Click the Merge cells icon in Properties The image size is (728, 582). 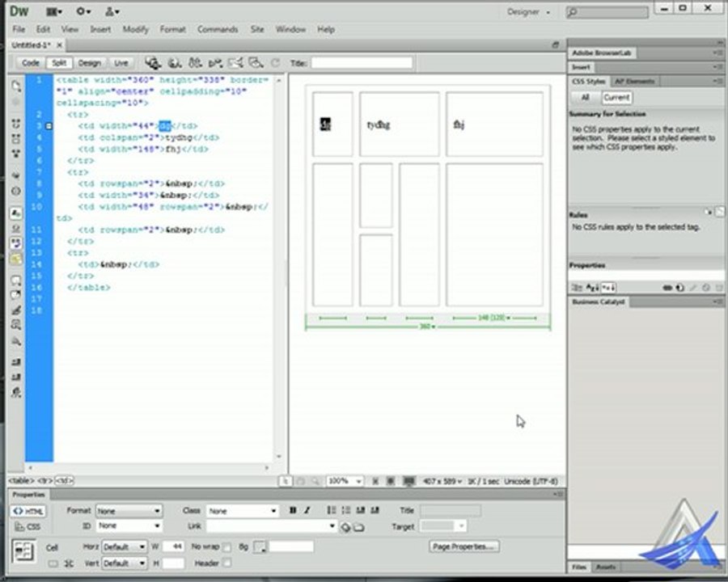pyautogui.click(x=53, y=563)
